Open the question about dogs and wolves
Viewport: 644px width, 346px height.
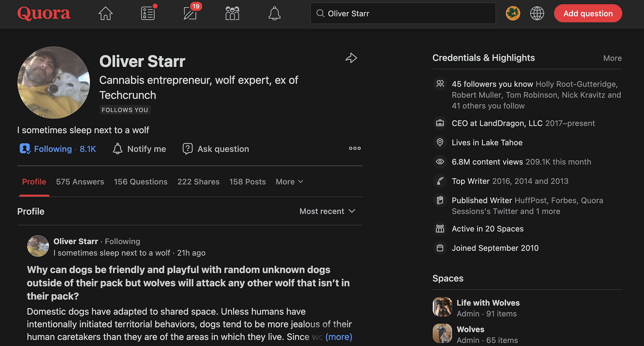(x=188, y=283)
